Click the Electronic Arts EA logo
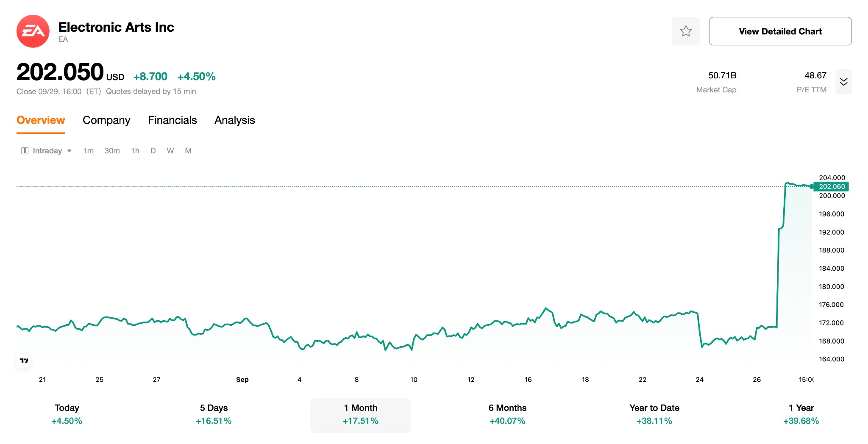This screenshot has width=868, height=444. point(33,31)
